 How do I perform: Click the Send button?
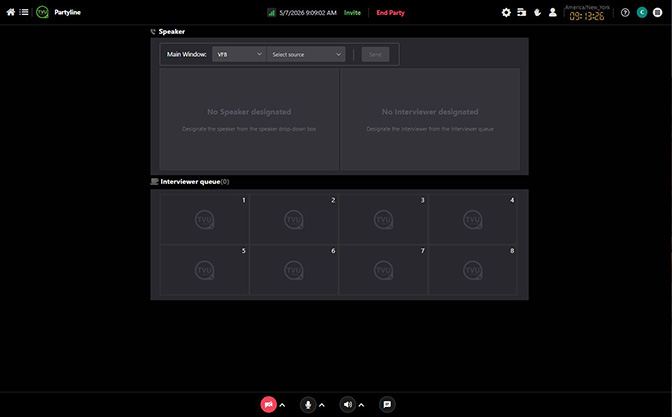[375, 54]
